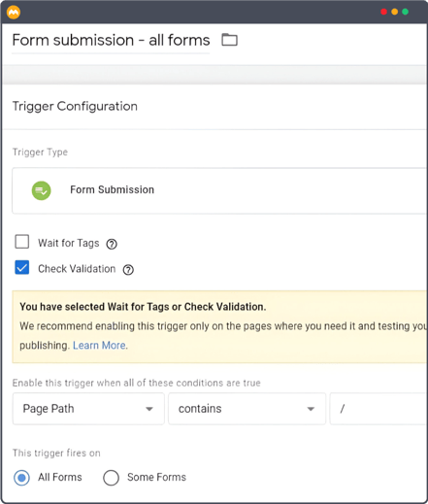
Task: Click the Trigger Configuration heading
Action: [75, 107]
